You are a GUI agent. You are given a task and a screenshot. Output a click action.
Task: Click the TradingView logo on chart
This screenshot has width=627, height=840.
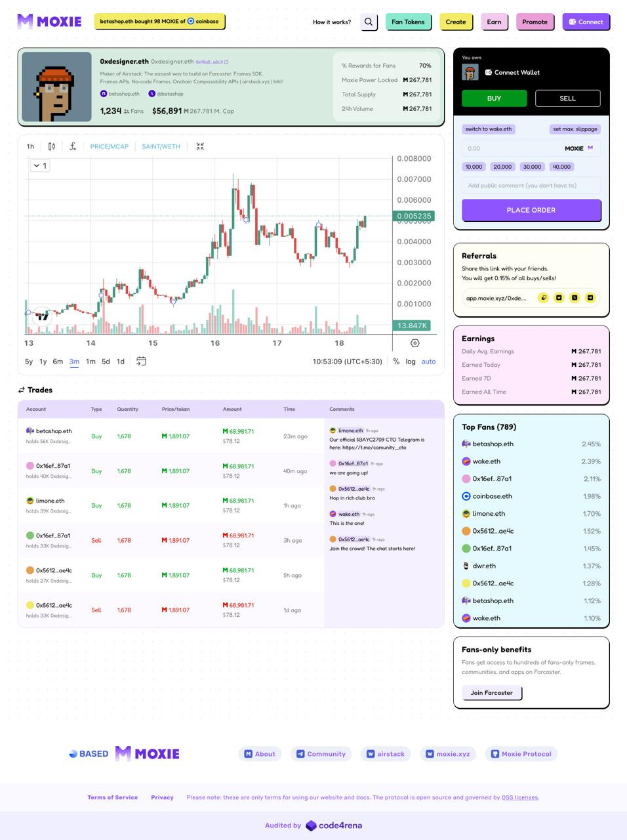tap(42, 316)
